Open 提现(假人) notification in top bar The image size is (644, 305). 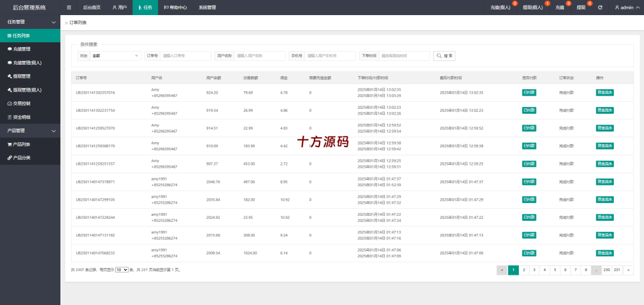tap(533, 8)
